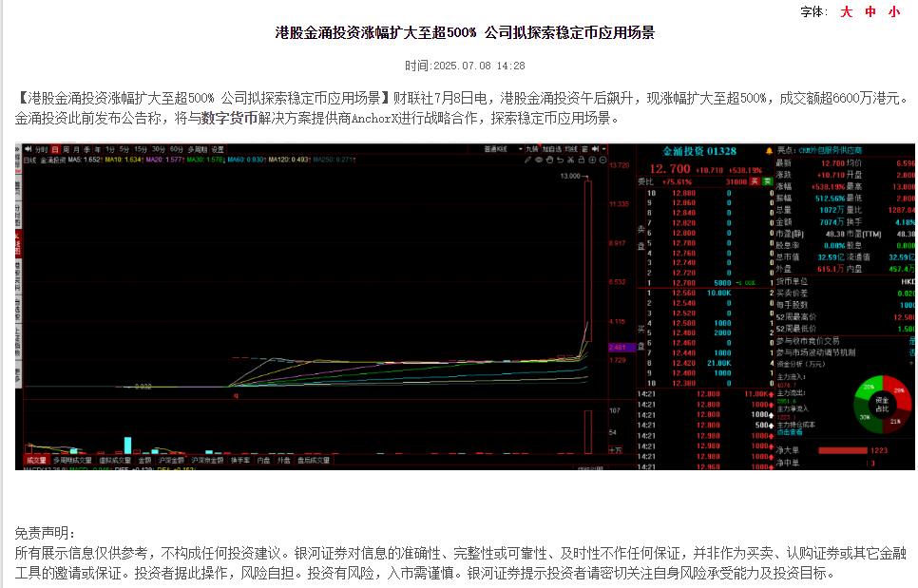Image resolution: width=918 pixels, height=588 pixels.
Task: Select the 沪深金额 indicator tab
Action: click(172, 461)
